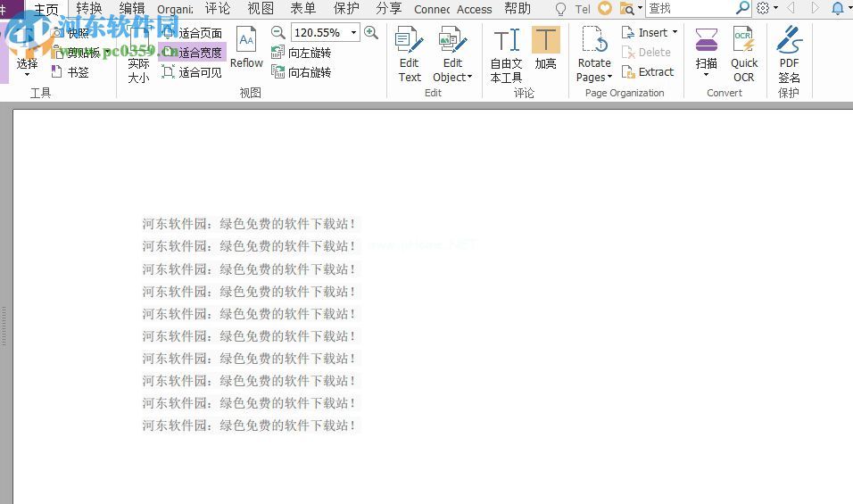This screenshot has width=853, height=504.
Task: Open the Rotate Pages dropdown
Action: tap(594, 54)
